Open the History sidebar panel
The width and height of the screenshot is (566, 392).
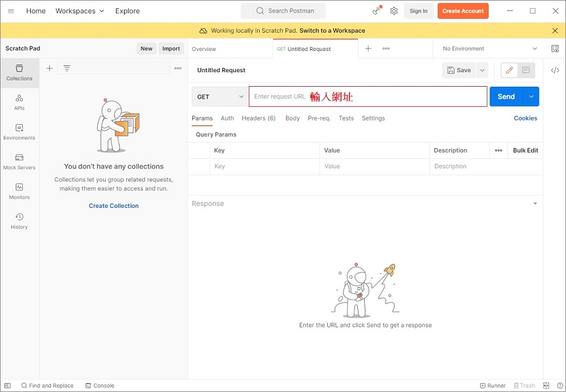click(x=19, y=220)
